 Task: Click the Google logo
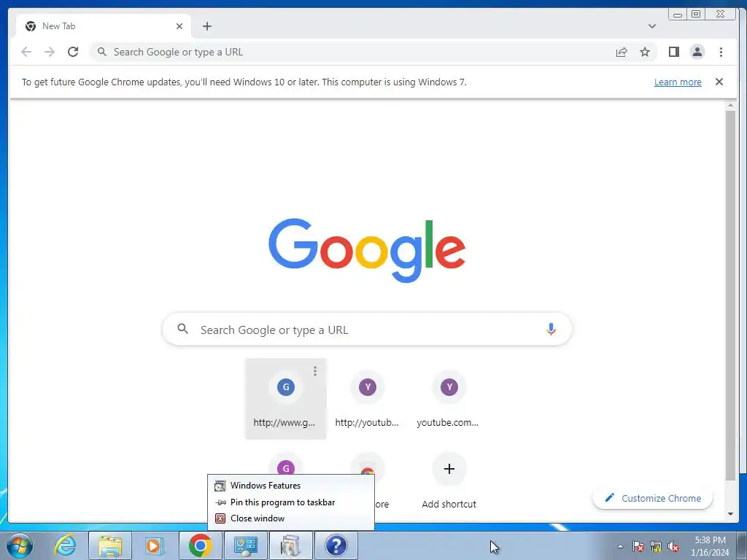point(367,250)
